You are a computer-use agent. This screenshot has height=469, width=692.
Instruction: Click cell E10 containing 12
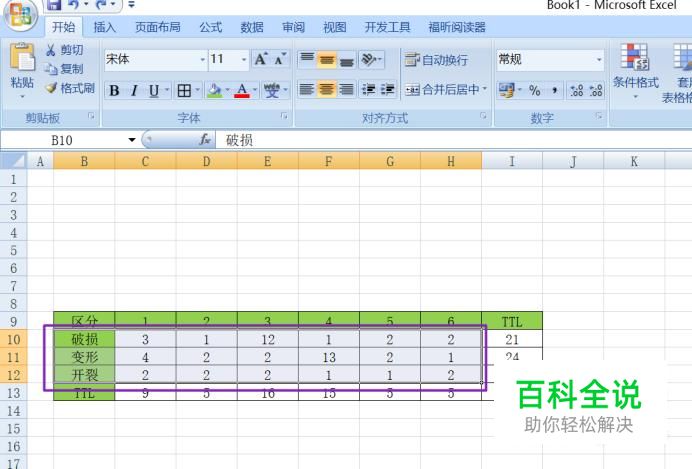point(267,339)
